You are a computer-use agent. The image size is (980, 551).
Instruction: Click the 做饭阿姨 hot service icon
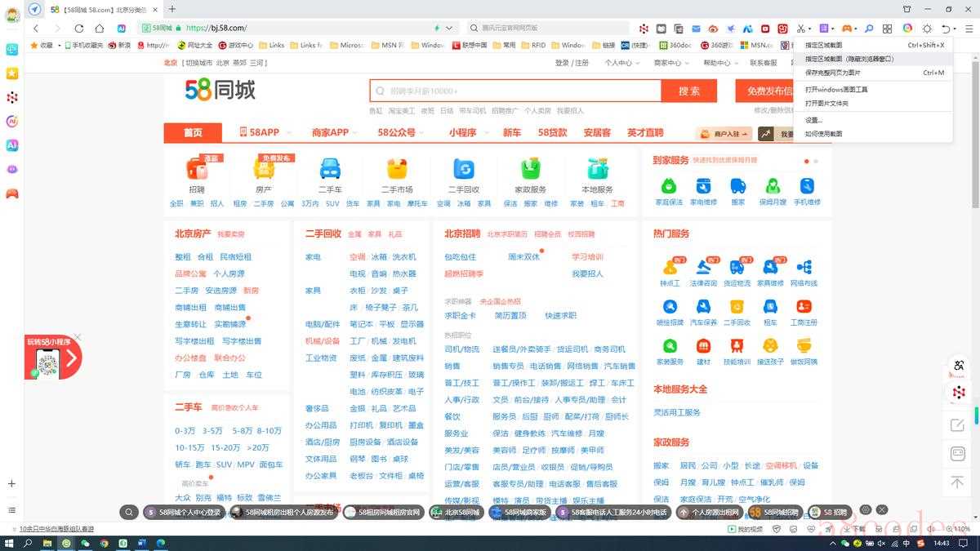coord(804,345)
